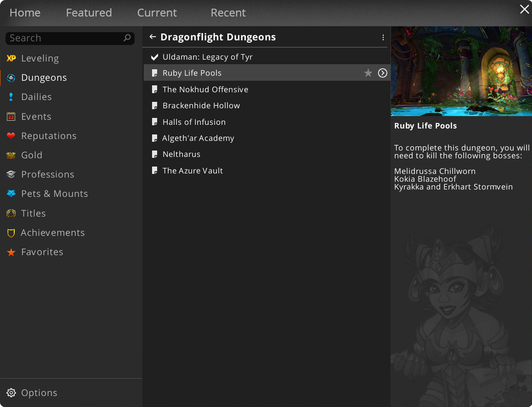Click the Dailies exclamation mark icon
This screenshot has width=532, height=407.
[11, 97]
